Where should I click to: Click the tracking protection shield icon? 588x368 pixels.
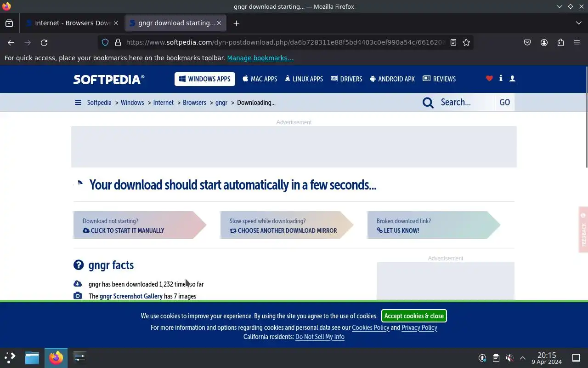[x=105, y=42]
